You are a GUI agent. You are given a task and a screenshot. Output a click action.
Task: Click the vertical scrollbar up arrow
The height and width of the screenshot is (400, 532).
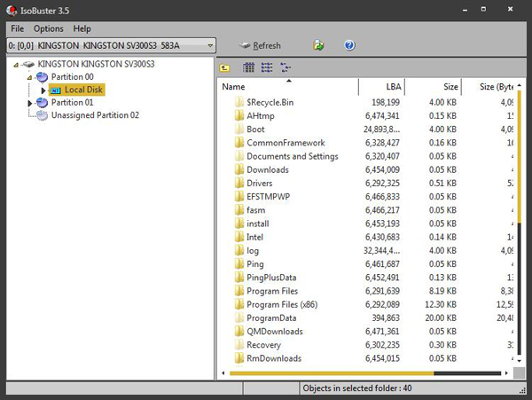click(519, 85)
